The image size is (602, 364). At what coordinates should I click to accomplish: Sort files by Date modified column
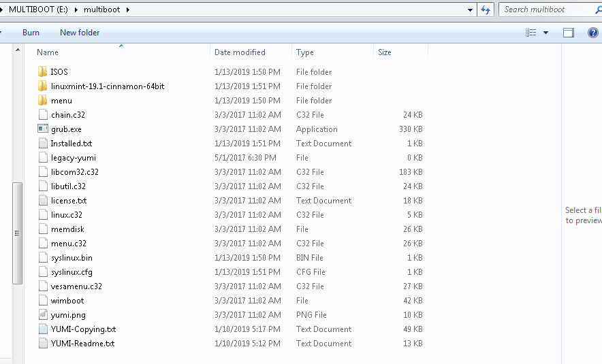pyautogui.click(x=240, y=52)
